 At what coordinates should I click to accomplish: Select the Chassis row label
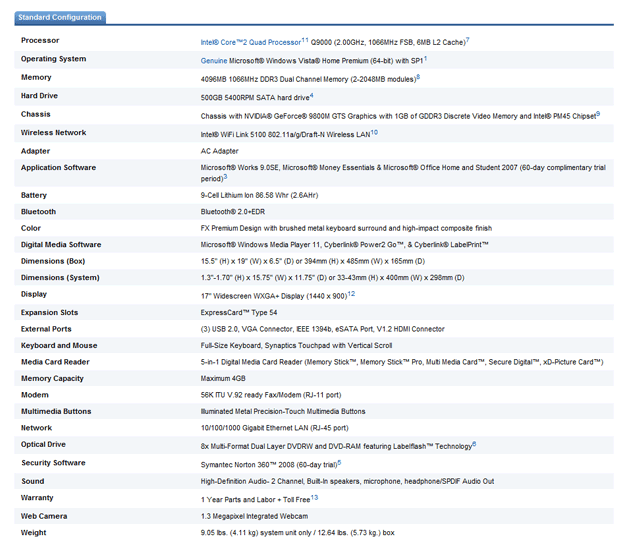point(35,114)
